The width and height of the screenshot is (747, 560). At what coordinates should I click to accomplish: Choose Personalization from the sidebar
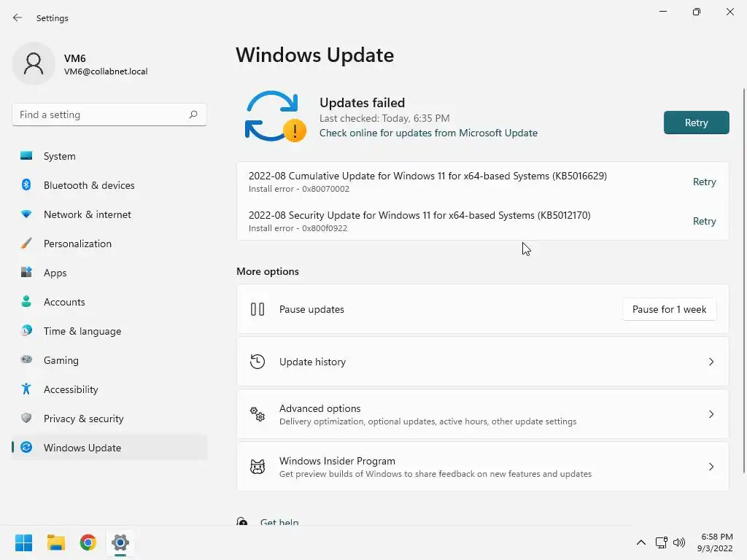coord(109,244)
